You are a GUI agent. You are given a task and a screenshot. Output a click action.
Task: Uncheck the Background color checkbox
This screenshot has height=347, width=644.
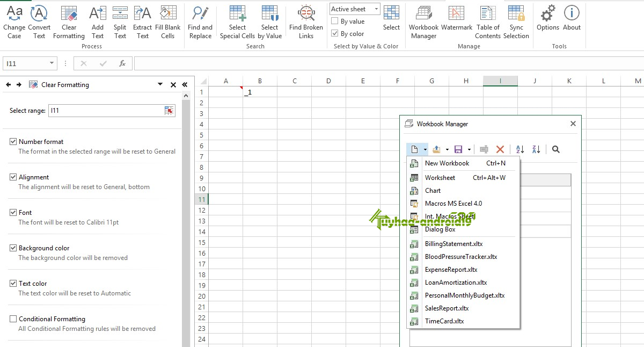click(13, 248)
